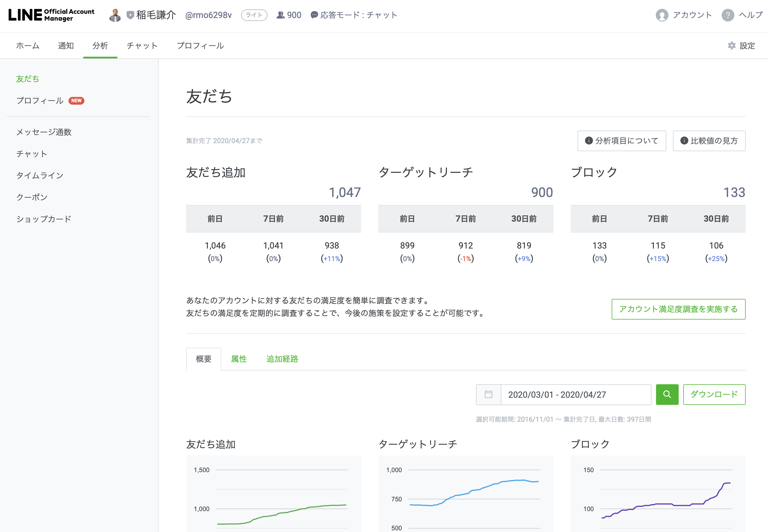Image resolution: width=768 pixels, height=532 pixels.
Task: Open タイムライン in the sidebar
Action: tap(40, 175)
